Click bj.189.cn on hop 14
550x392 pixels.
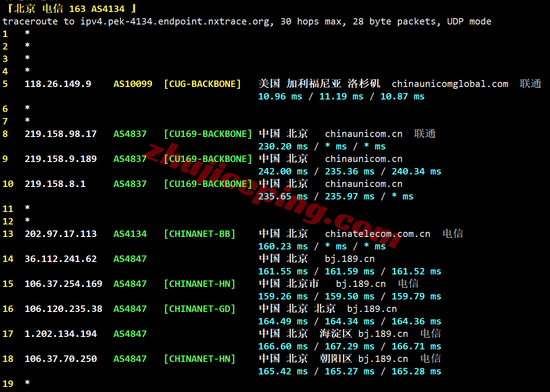click(x=350, y=259)
